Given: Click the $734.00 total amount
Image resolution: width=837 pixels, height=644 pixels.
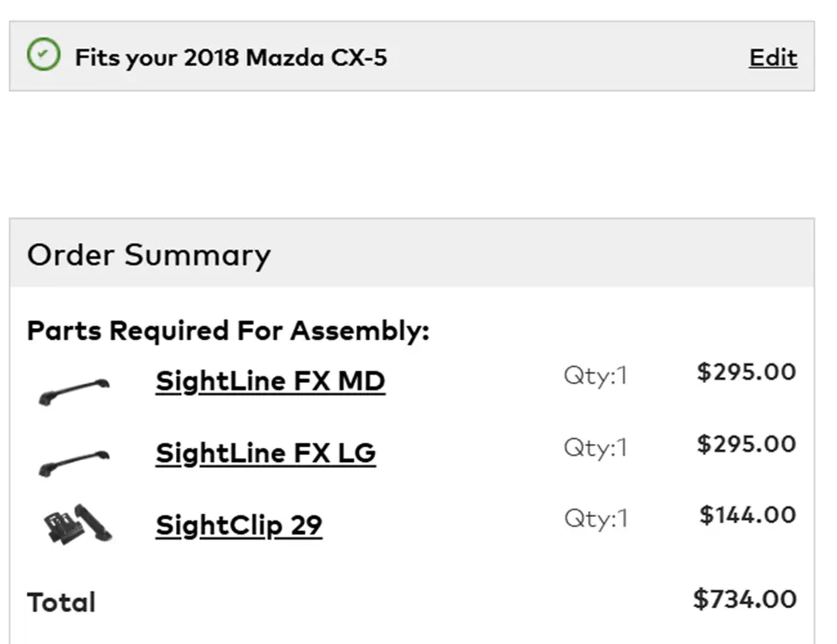Looking at the screenshot, I should pyautogui.click(x=744, y=598).
